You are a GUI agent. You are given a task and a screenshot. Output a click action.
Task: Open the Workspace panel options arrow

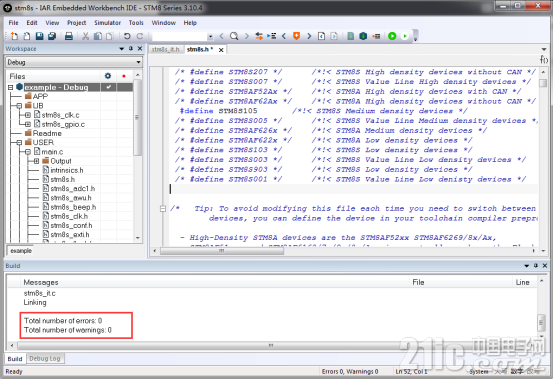[x=122, y=49]
